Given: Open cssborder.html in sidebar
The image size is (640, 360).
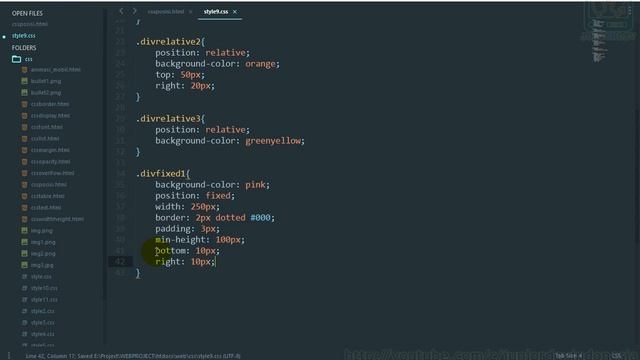Looking at the screenshot, I should pyautogui.click(x=50, y=104).
